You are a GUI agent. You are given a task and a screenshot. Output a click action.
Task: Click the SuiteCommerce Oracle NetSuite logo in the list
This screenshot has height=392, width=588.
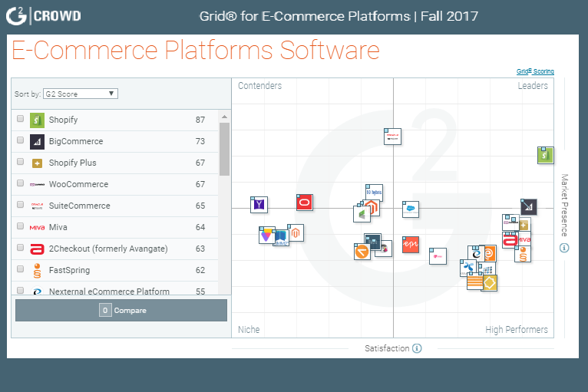click(37, 206)
